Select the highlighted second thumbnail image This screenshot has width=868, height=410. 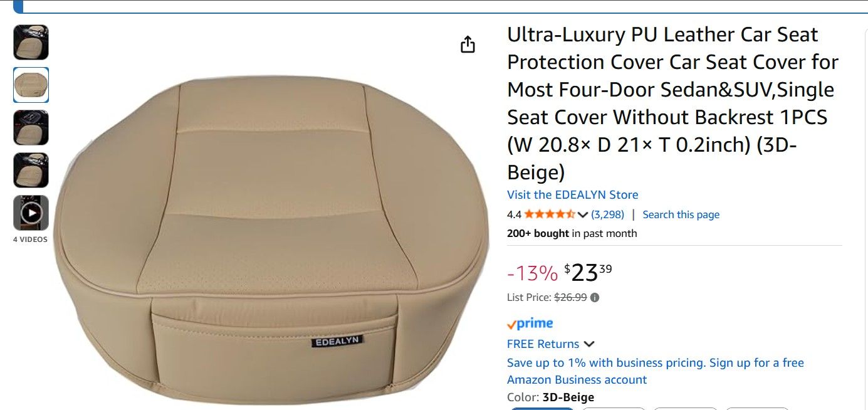pyautogui.click(x=31, y=85)
